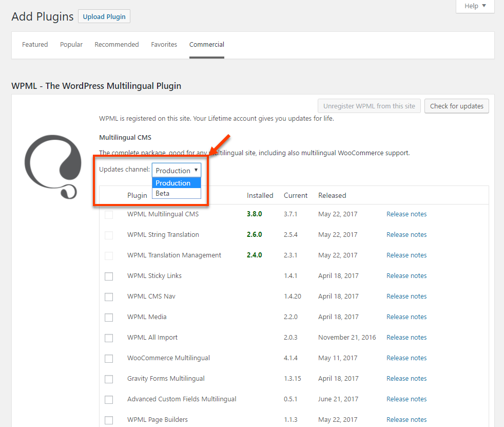Viewport: 504px width, 427px height.
Task: Select the WPML Media checkbox
Action: (109, 317)
